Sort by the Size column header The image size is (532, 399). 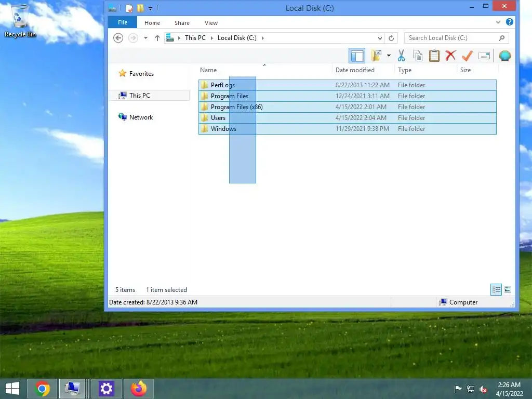478,70
